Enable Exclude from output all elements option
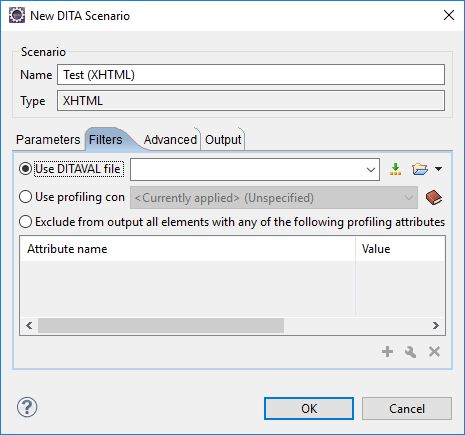The width and height of the screenshot is (465, 435). point(26,222)
